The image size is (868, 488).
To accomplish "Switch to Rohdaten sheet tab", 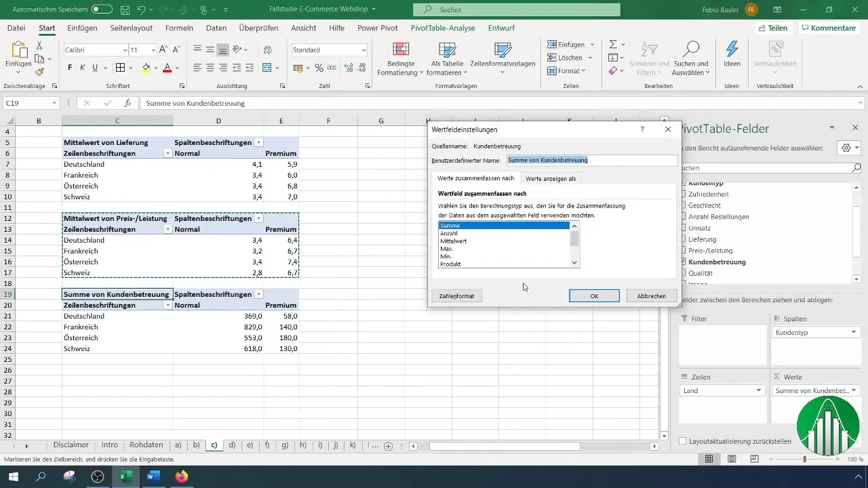I will point(146,445).
